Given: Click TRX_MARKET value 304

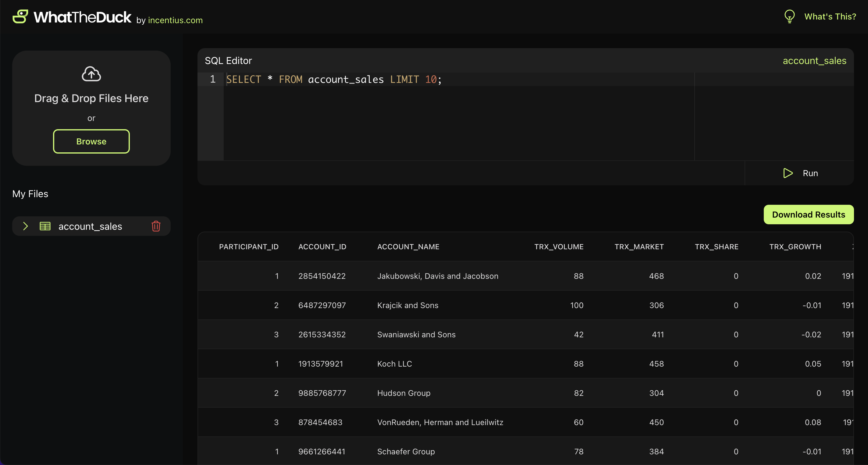Looking at the screenshot, I should 656,393.
